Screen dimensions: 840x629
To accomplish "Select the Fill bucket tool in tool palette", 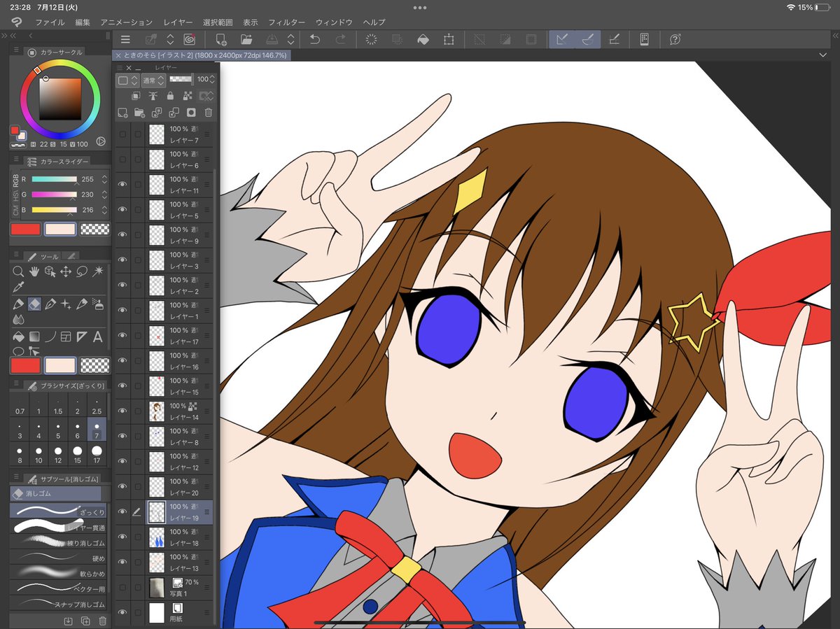I will tap(19, 337).
